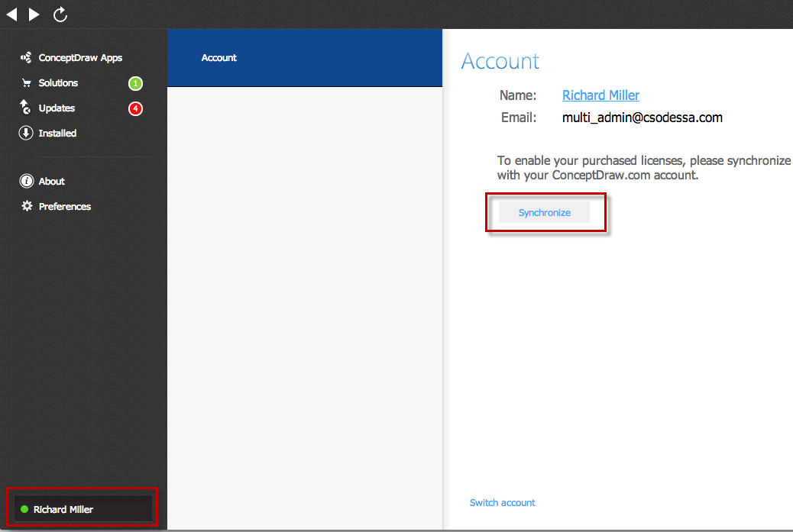Click the Richard Miller account button in sidebar
Viewport: 793px width, 532px height.
(x=83, y=509)
